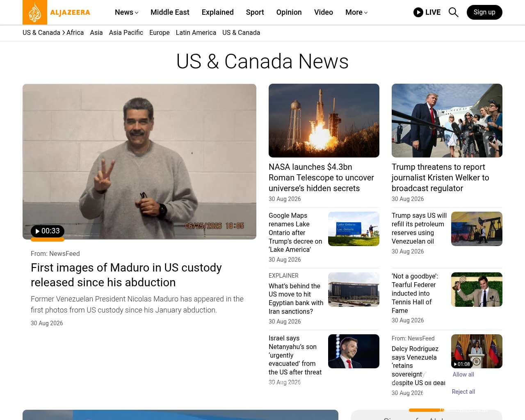Open the Egyptian bank building thumbnail
This screenshot has height=420, width=525.
[x=354, y=290]
